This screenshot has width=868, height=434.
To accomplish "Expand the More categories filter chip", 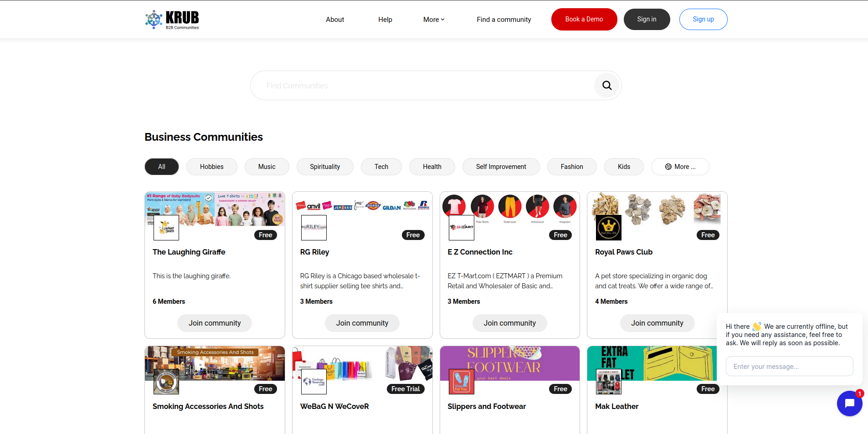I will [680, 167].
